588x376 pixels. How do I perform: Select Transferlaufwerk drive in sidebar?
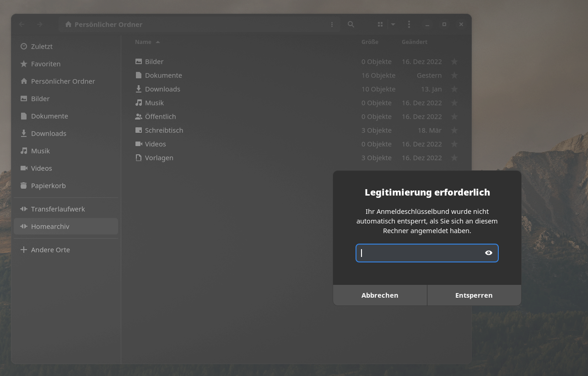58,209
